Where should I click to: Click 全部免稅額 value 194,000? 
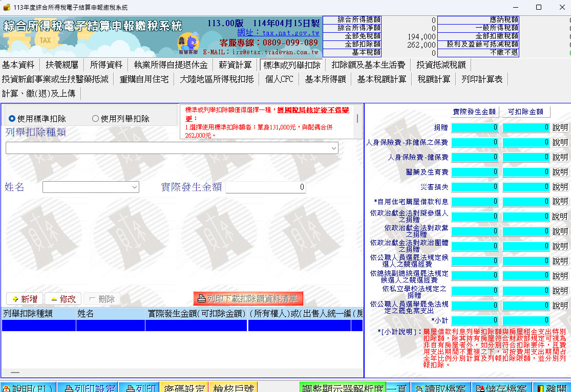click(x=421, y=36)
